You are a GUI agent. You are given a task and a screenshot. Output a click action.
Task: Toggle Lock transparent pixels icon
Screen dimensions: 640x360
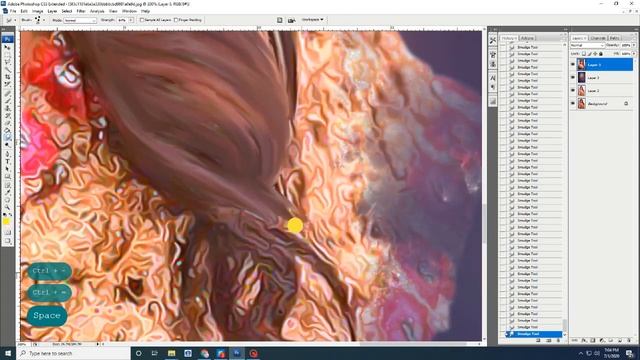coord(584,54)
